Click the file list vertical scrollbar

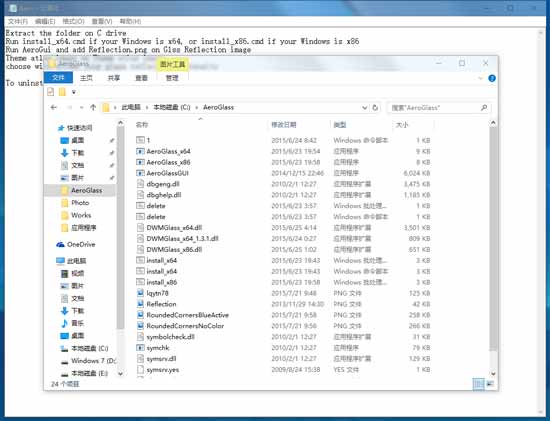[x=493, y=239]
